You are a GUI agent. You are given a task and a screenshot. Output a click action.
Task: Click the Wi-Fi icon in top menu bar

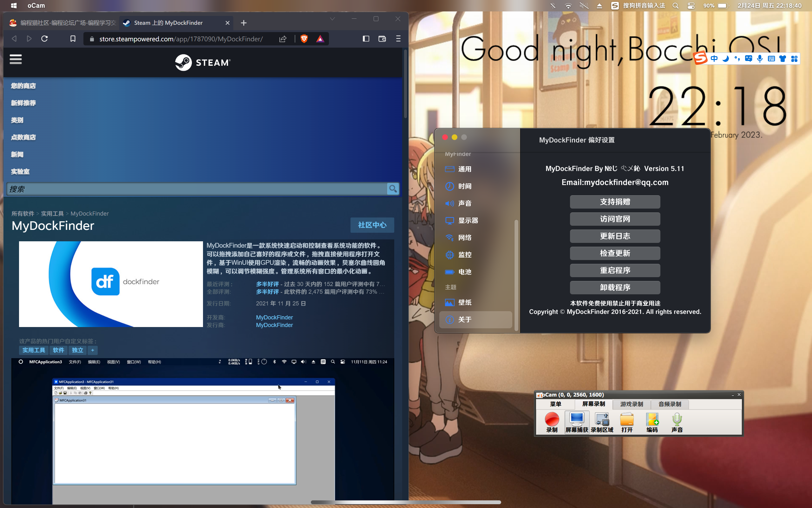point(568,6)
